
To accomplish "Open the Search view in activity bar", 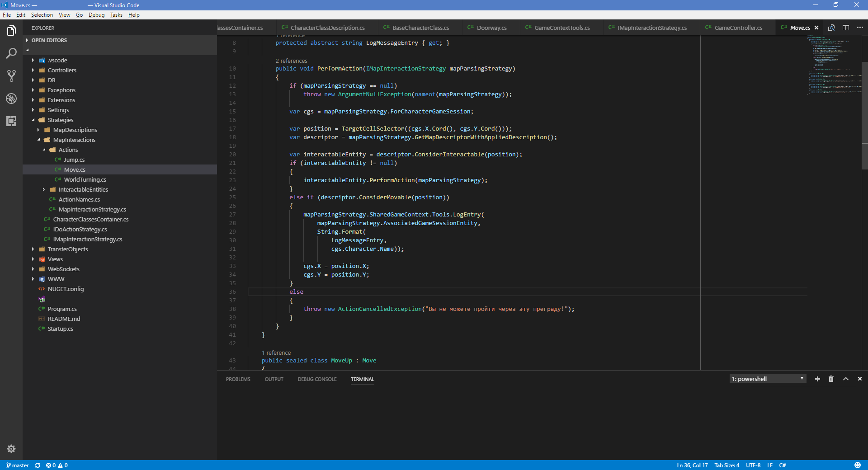I will [11, 53].
